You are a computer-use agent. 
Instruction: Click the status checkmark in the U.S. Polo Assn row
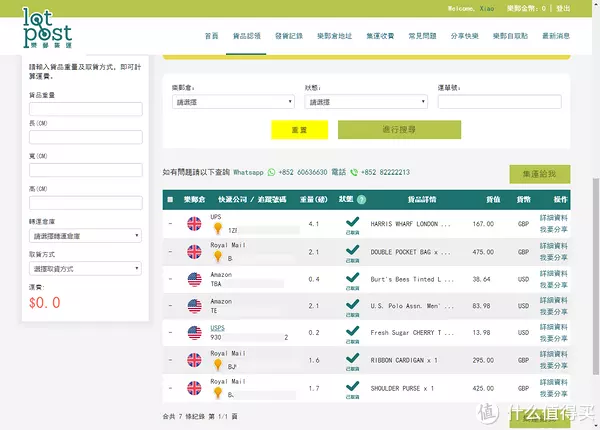tap(352, 304)
